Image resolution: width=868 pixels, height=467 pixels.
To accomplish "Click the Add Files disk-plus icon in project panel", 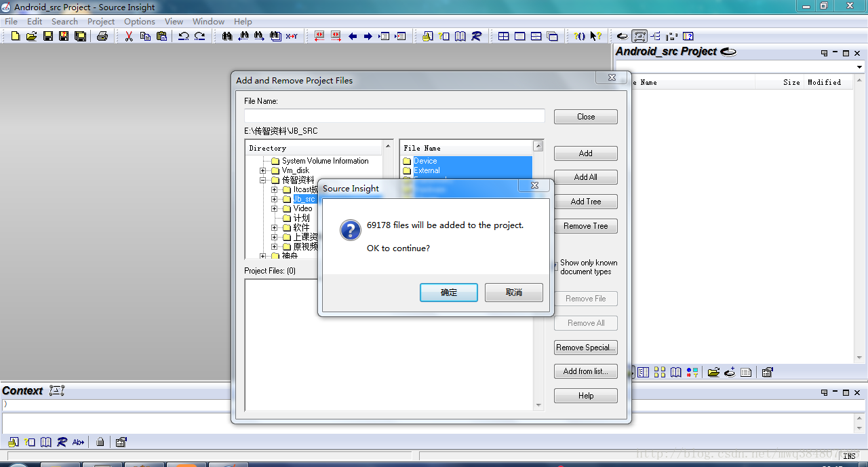I will point(730,372).
